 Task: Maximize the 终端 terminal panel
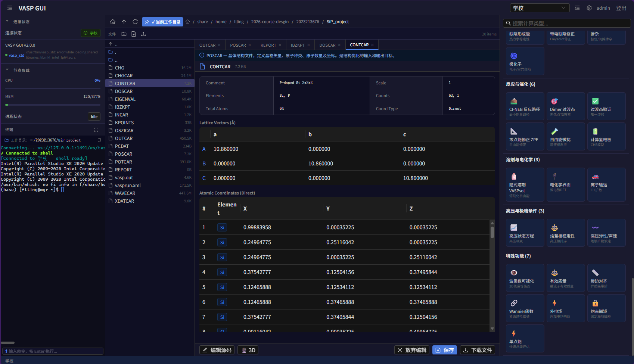click(x=96, y=130)
